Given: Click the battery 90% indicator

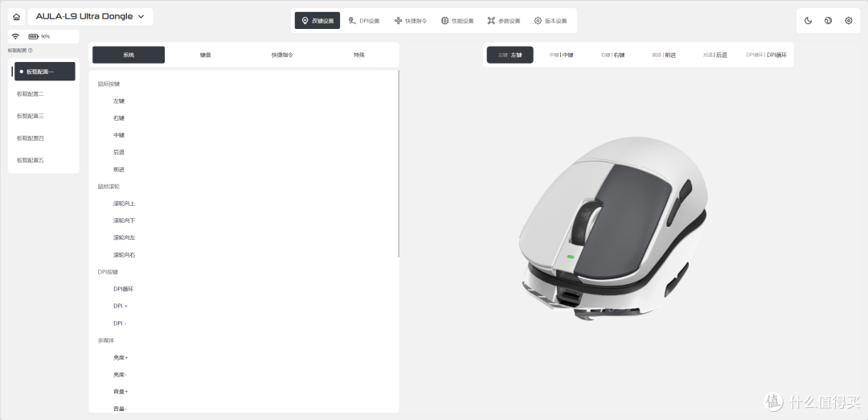Looking at the screenshot, I should [39, 36].
